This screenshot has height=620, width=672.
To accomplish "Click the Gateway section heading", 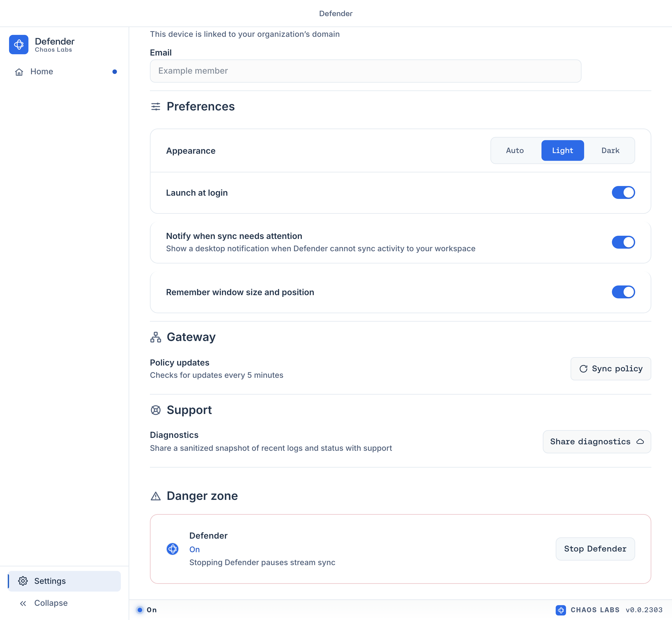I will coord(191,337).
